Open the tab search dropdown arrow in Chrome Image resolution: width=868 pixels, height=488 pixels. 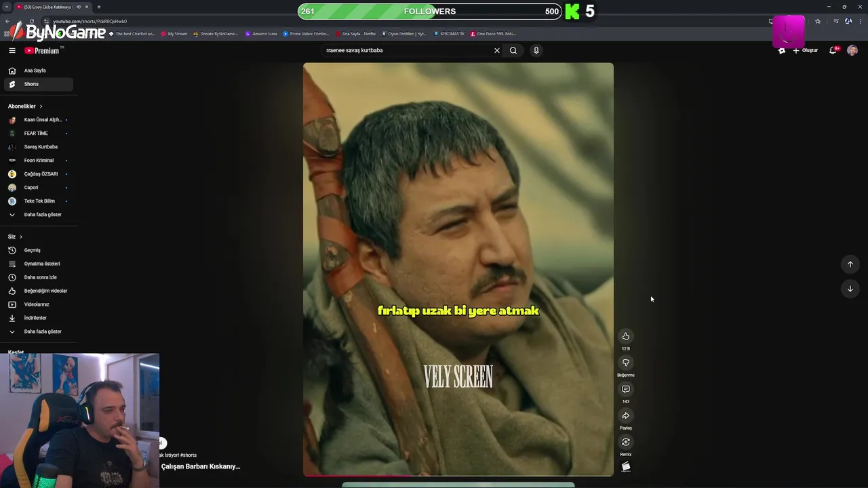7,7
